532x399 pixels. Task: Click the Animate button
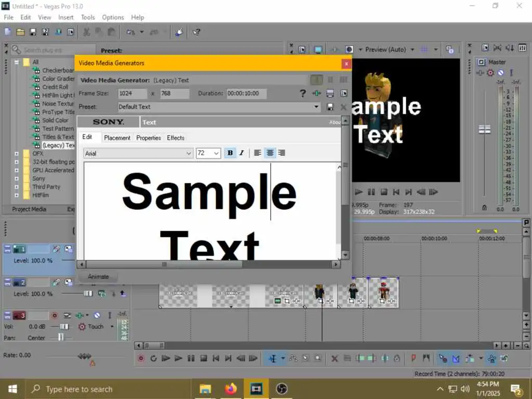pos(98,276)
